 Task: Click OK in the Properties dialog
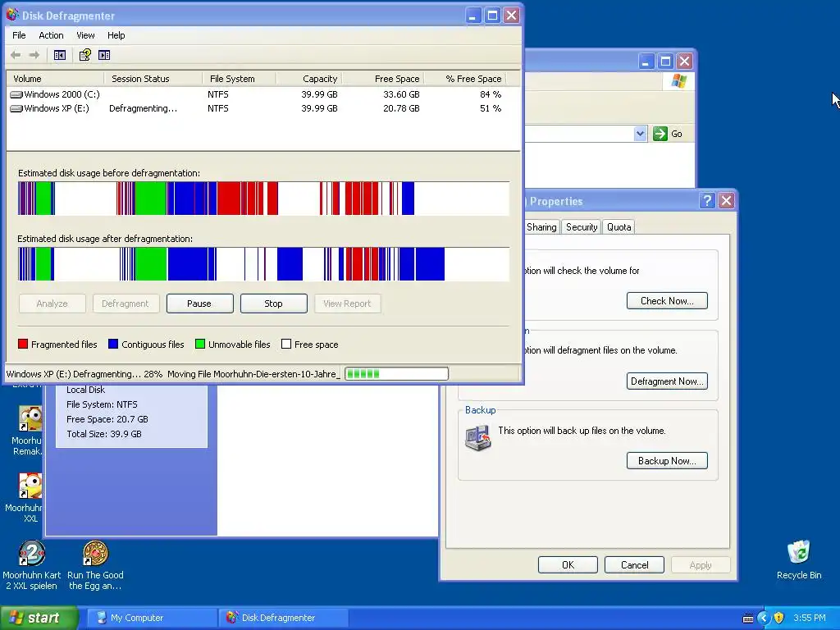click(568, 565)
